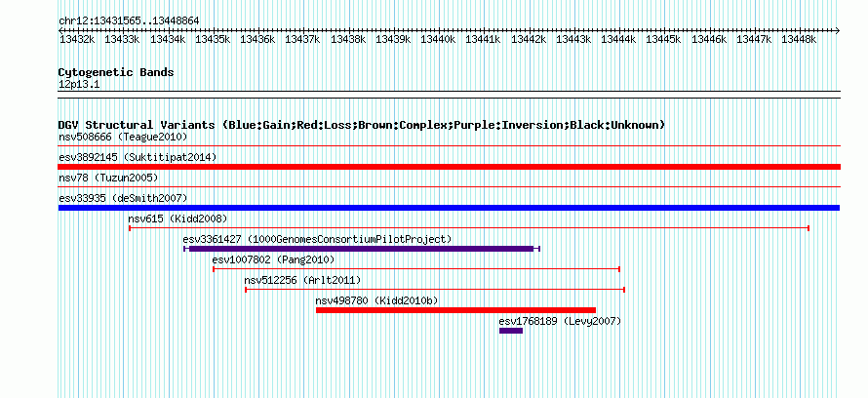This screenshot has height=398, width=868.
Task: Click the 13437k ruler position
Action: coord(302,39)
